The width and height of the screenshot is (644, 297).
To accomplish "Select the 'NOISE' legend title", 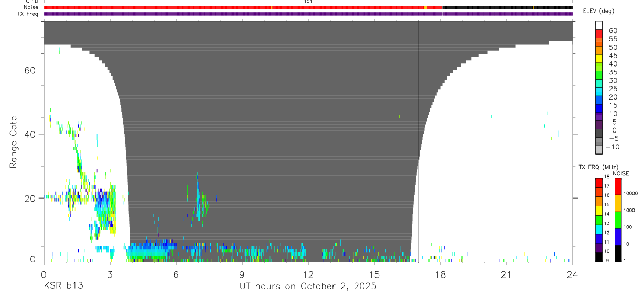I will tap(621, 173).
